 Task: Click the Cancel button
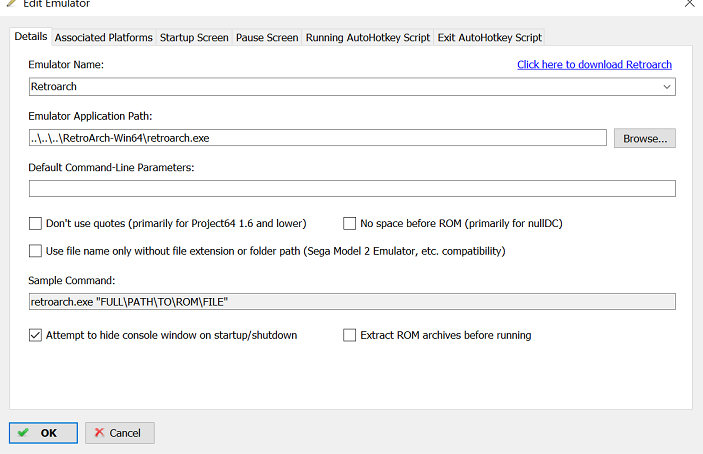[120, 433]
